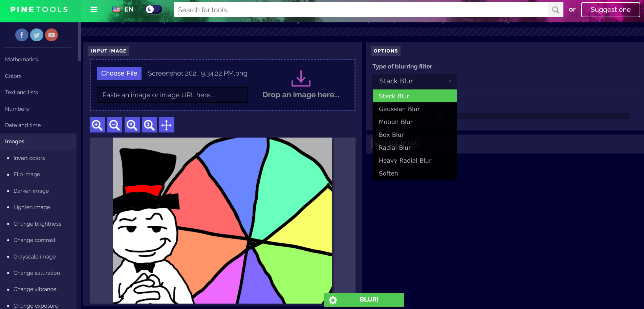Open the hamburger menu icon
The width and height of the screenshot is (644, 309).
[94, 9]
